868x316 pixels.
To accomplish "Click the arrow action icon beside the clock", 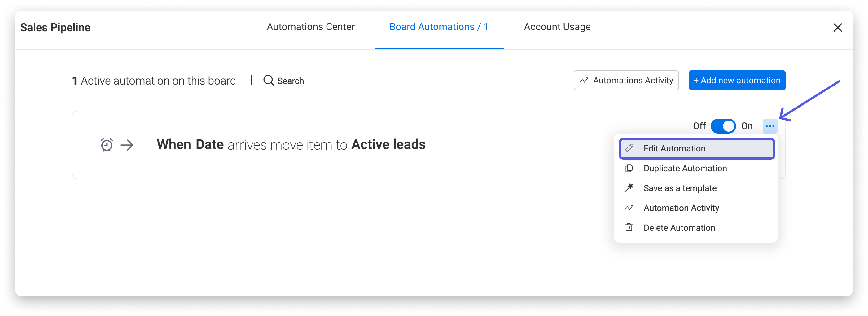I will [126, 145].
